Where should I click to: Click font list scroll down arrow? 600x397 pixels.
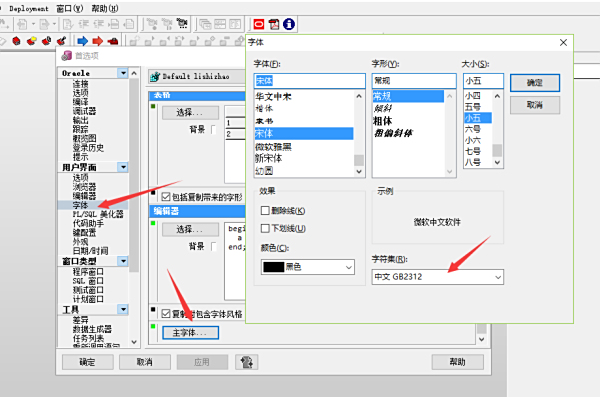click(x=359, y=172)
